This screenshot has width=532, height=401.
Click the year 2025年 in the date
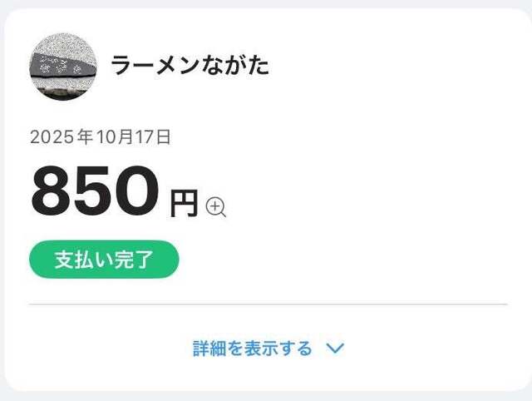point(61,137)
